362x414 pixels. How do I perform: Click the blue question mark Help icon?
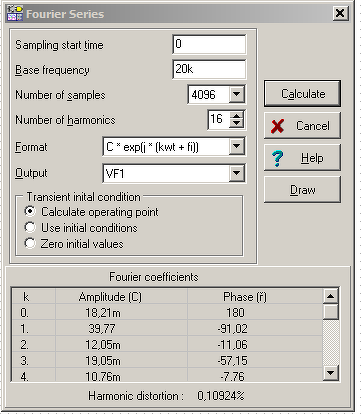pos(277,158)
